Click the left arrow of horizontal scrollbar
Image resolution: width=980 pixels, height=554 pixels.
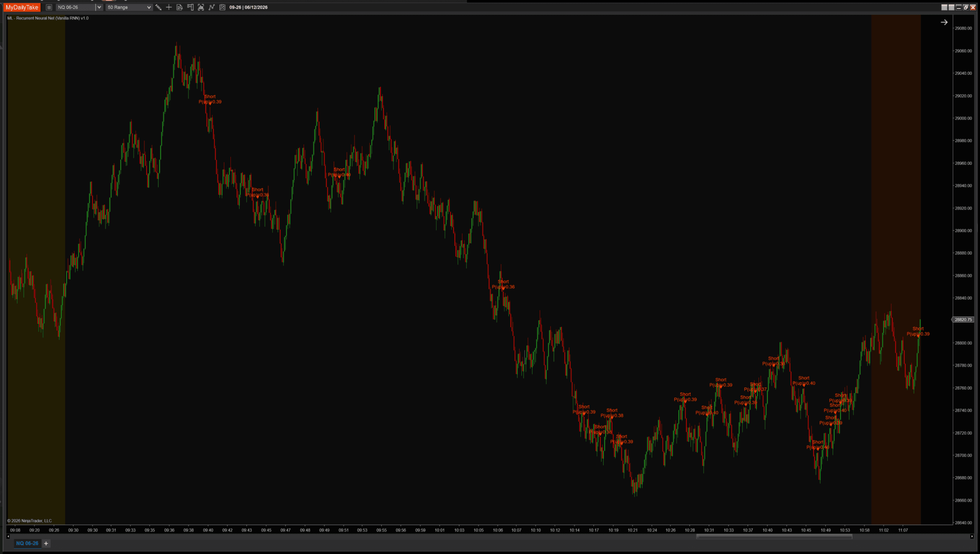[x=8, y=536]
